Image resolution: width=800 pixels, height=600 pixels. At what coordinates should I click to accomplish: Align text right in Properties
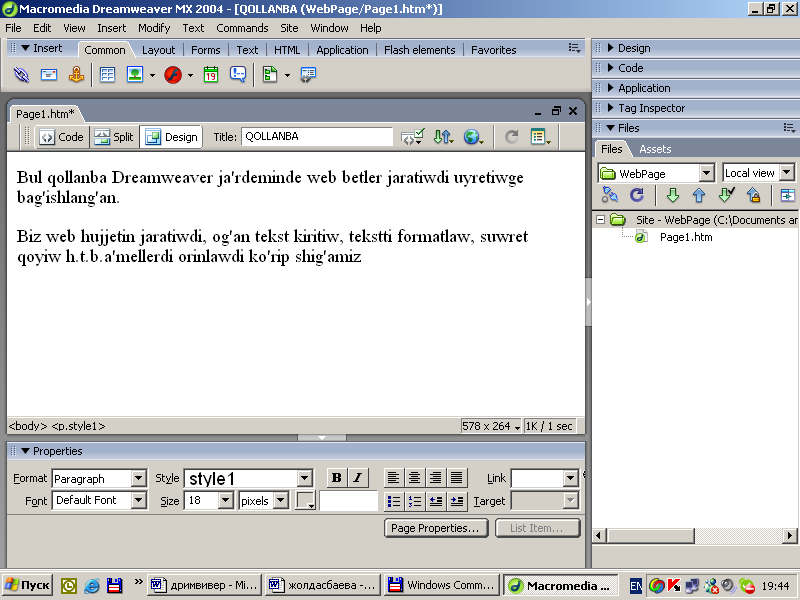point(435,478)
